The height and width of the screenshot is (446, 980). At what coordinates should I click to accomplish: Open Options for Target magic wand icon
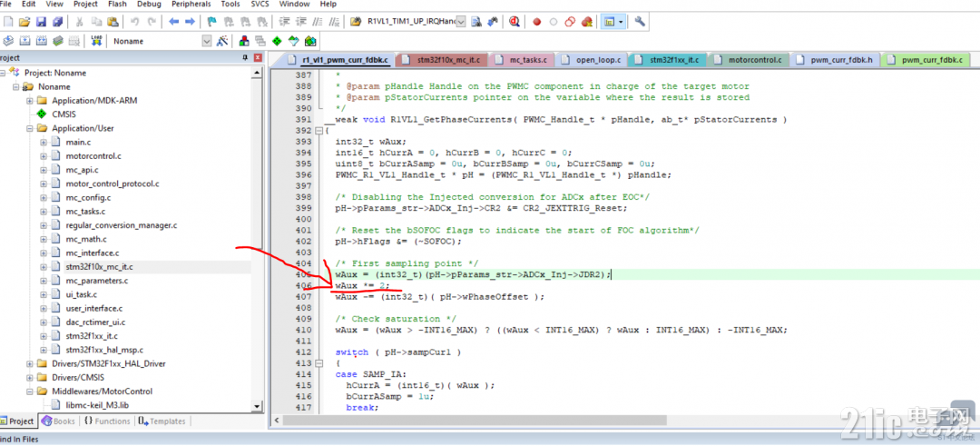[x=222, y=41]
